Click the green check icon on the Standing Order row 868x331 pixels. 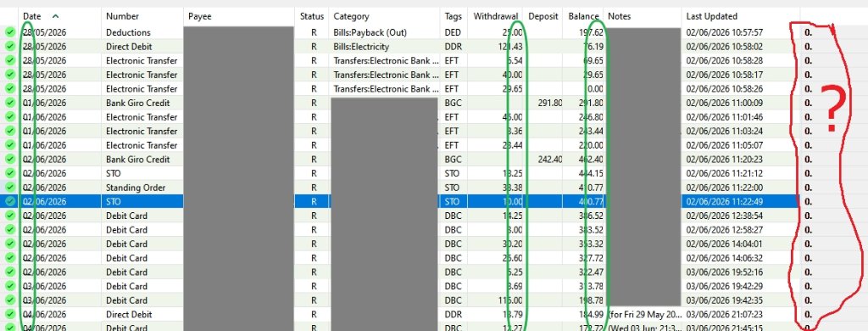(x=10, y=188)
